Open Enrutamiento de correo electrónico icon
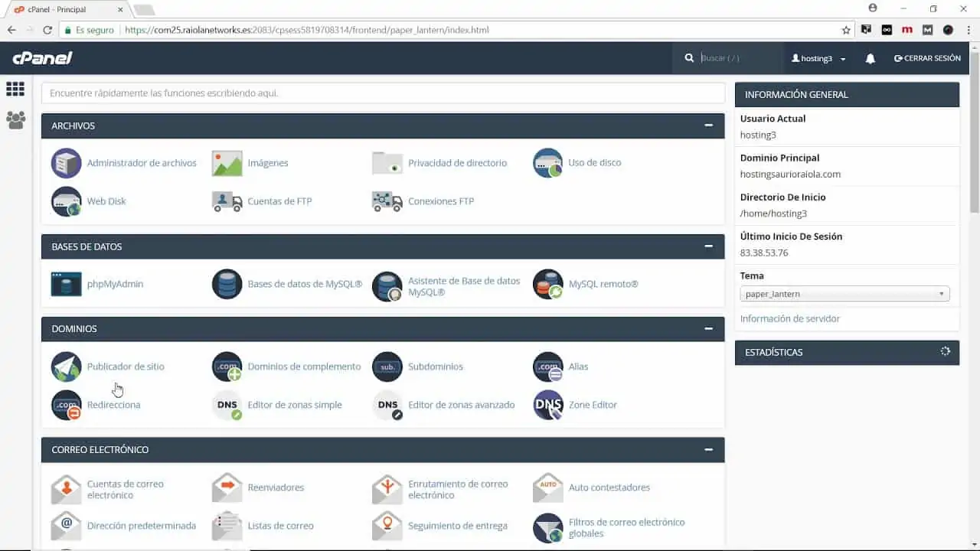 click(387, 489)
